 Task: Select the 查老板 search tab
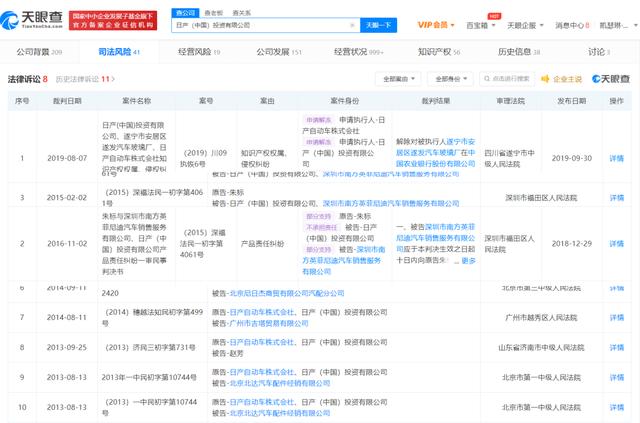click(x=213, y=13)
